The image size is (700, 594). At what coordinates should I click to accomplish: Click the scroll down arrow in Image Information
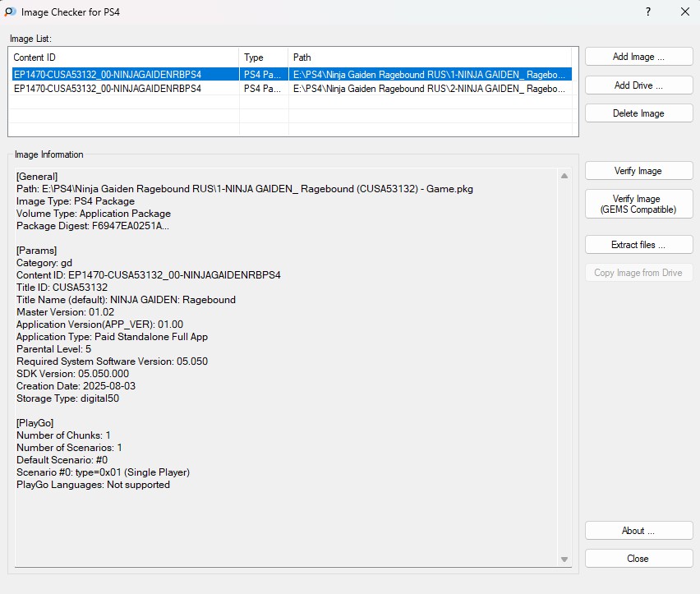click(x=564, y=559)
